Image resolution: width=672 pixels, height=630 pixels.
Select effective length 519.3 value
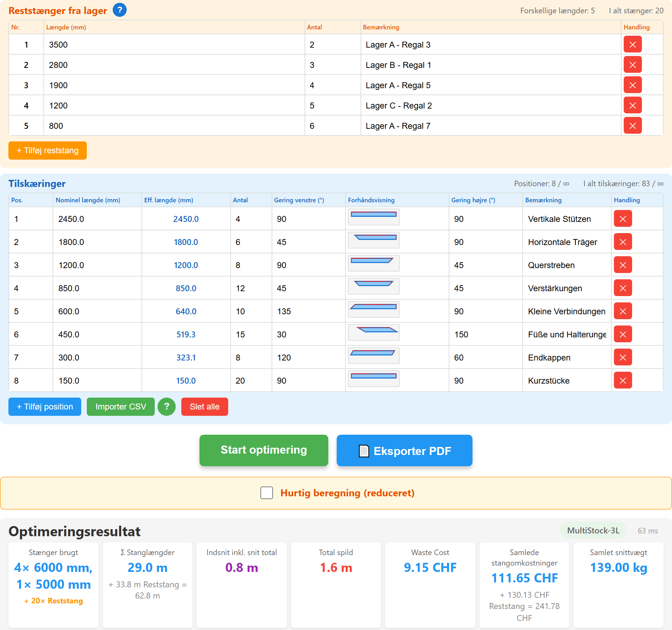186,334
